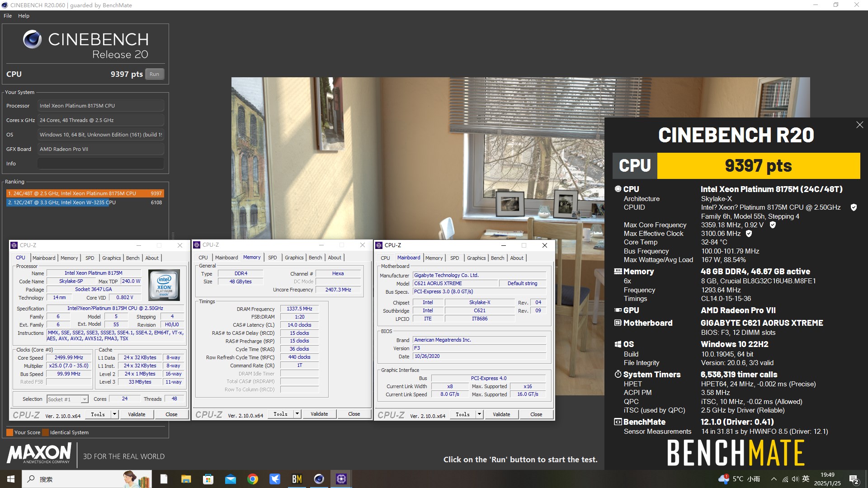Open Graphics tab in Memory CPU-Z window
868x488 pixels.
pos(294,258)
